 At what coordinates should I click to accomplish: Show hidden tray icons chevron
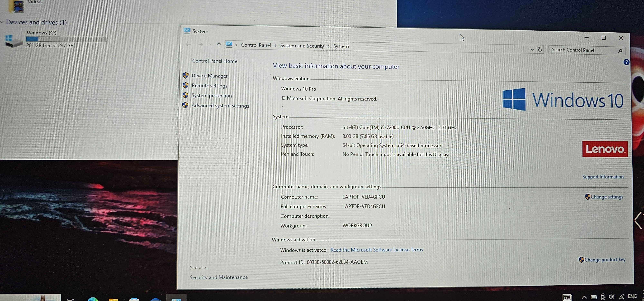coord(584,297)
